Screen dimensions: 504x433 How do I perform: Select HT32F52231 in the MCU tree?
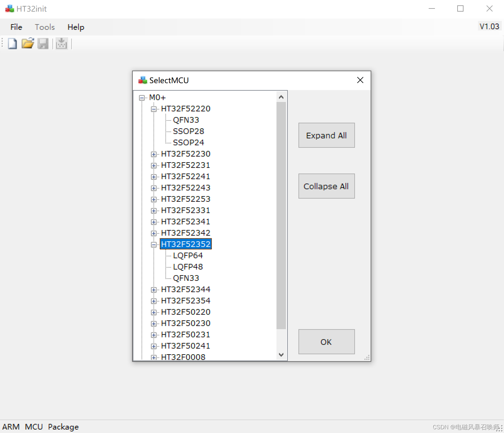pos(186,165)
